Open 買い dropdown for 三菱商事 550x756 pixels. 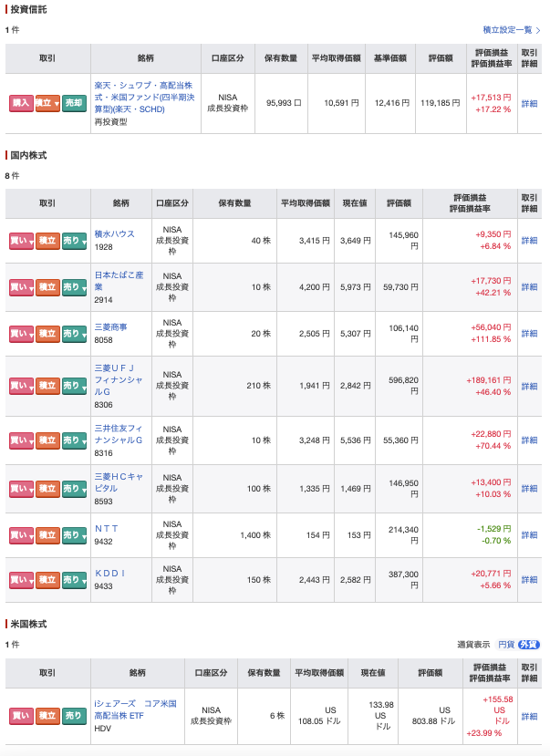(21, 334)
